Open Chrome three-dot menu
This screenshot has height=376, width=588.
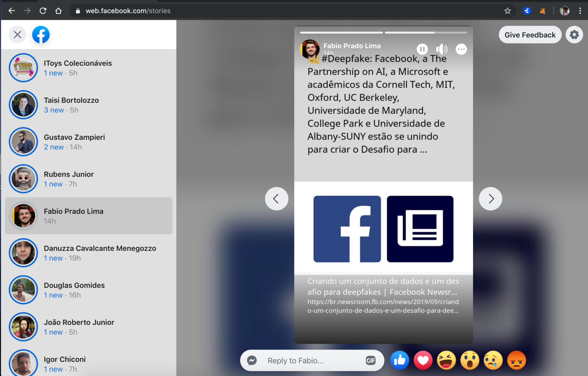[580, 11]
